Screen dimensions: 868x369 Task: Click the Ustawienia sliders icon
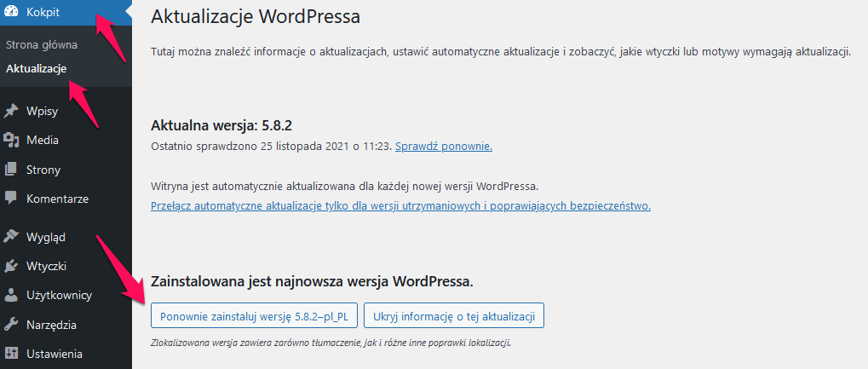pyautogui.click(x=11, y=354)
